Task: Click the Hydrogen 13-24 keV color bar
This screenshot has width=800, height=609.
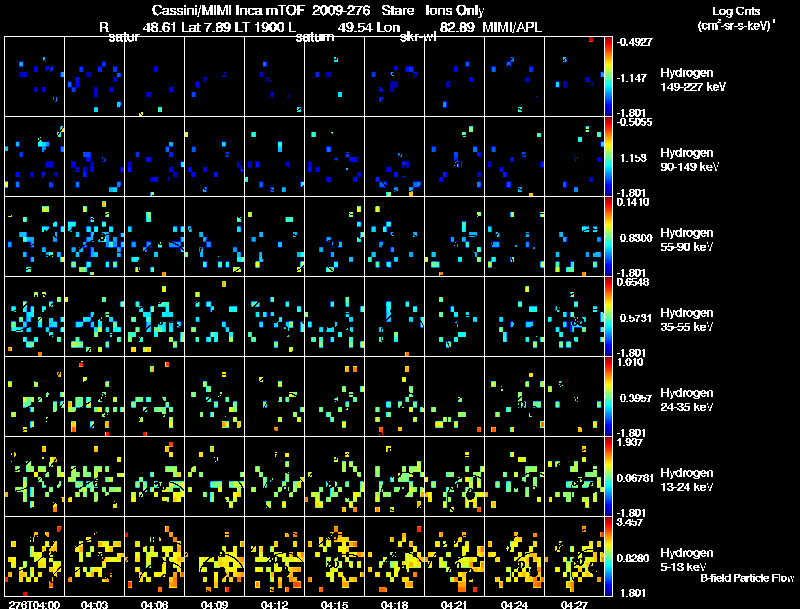Action: 608,477
